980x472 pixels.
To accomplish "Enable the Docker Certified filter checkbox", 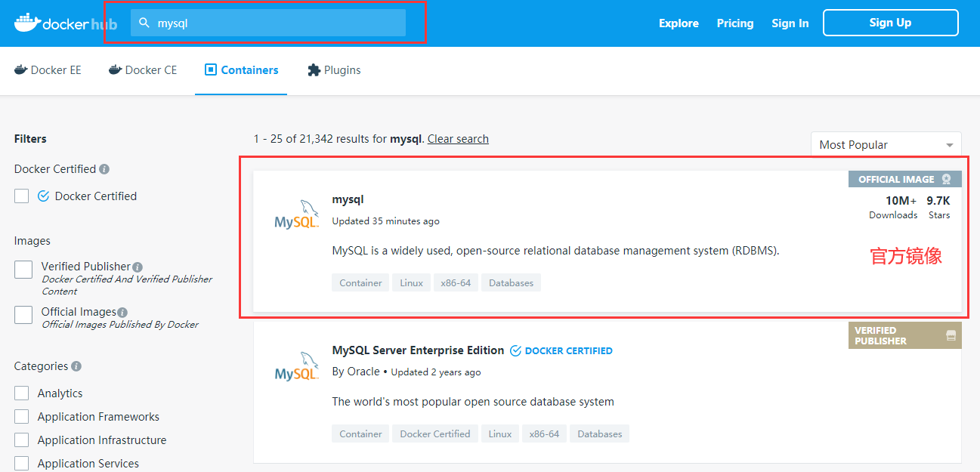I will (x=22, y=196).
